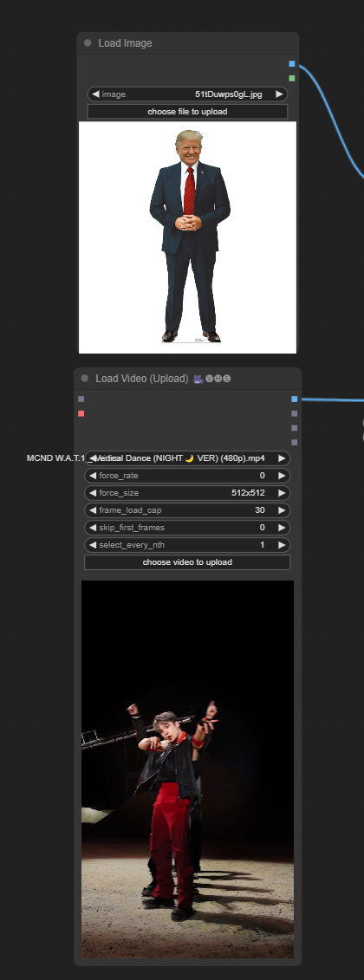Viewport: 364px width, 980px height.
Task: Select next image with the right arrow
Action: point(280,94)
